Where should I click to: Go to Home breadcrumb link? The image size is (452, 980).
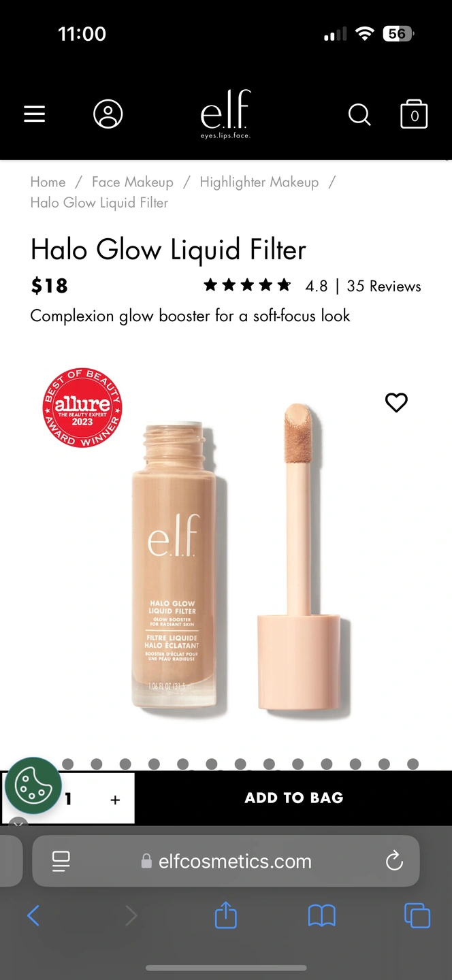pyautogui.click(x=48, y=182)
